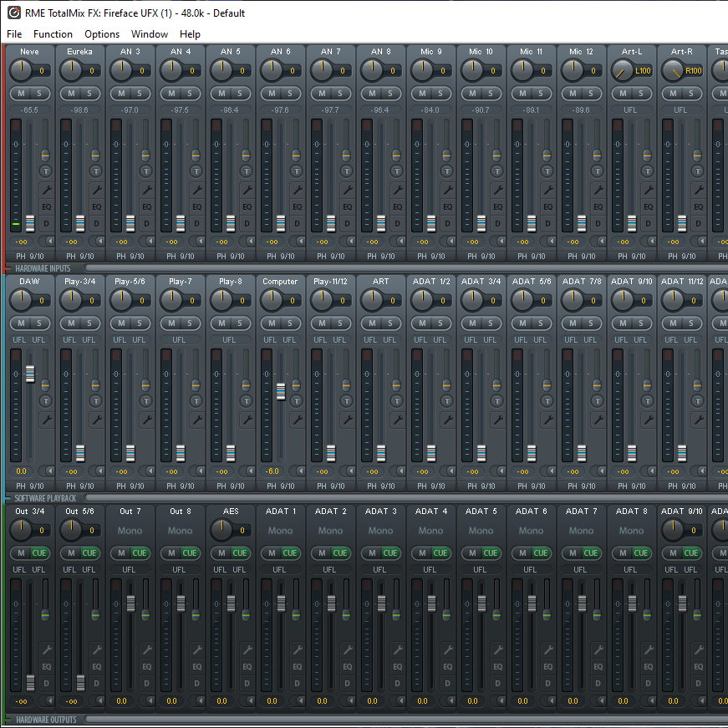The height and width of the screenshot is (728, 728).
Task: Click the Computer channel volume fader
Action: tap(281, 390)
